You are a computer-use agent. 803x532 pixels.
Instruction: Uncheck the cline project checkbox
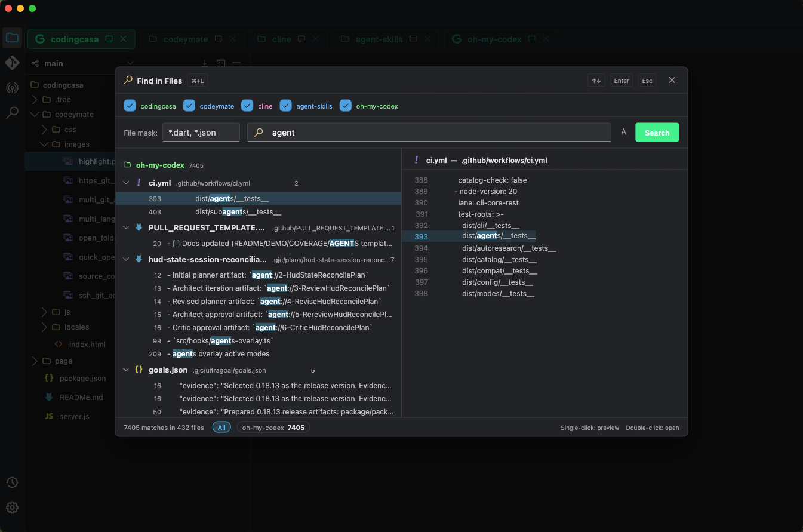[247, 106]
